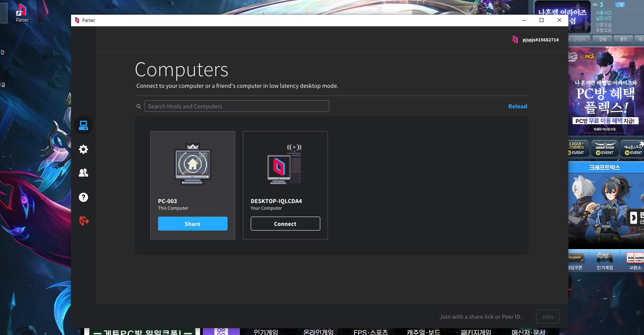Focus the Search Hosts and Computers field
644x335 pixels.
pos(237,106)
